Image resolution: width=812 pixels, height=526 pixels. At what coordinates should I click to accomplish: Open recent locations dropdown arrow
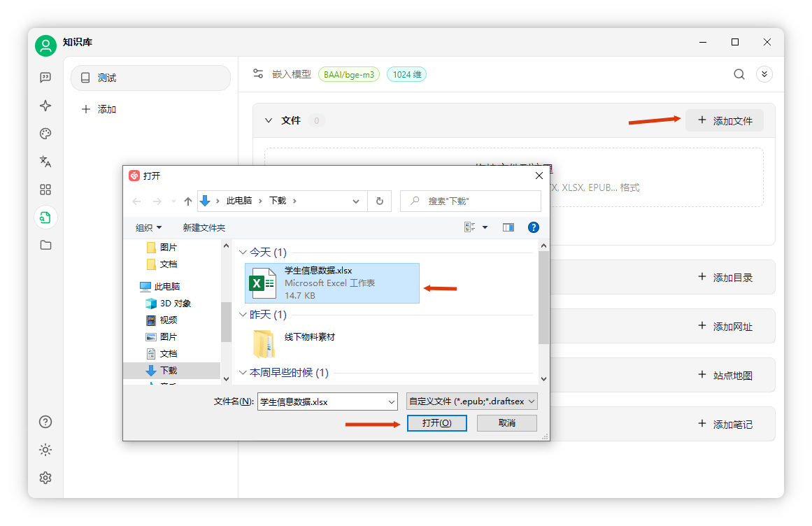click(173, 201)
